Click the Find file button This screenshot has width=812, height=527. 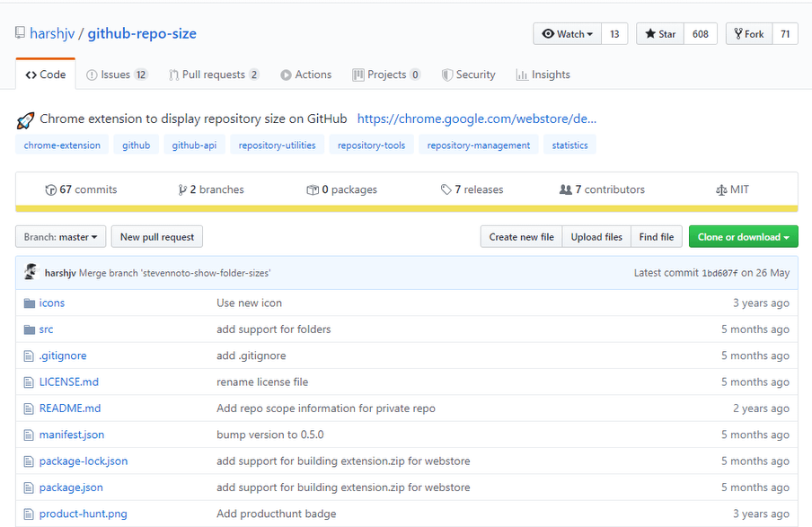pos(657,237)
